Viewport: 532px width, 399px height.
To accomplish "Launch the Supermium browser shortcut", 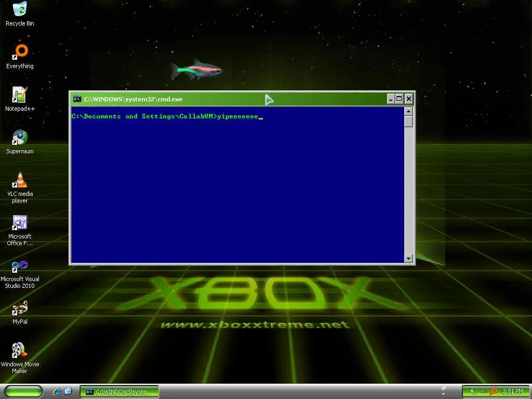I will click(20, 142).
